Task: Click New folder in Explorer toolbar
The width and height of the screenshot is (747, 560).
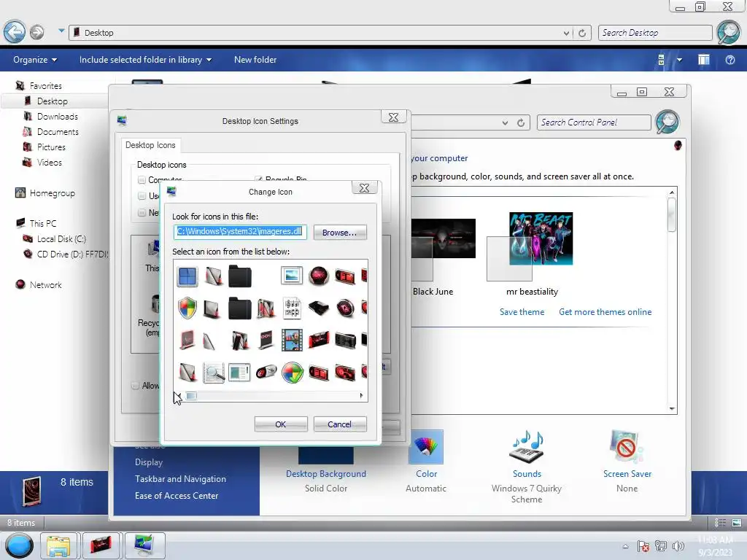Action: pos(255,60)
